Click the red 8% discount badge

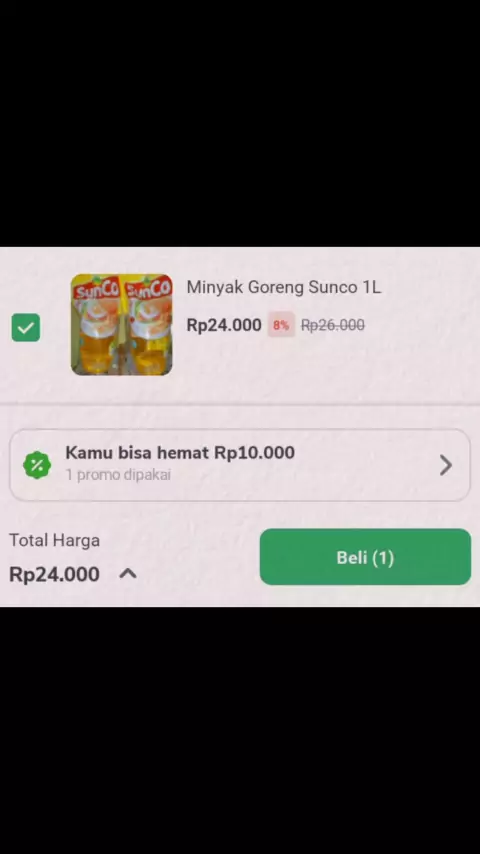pos(281,325)
